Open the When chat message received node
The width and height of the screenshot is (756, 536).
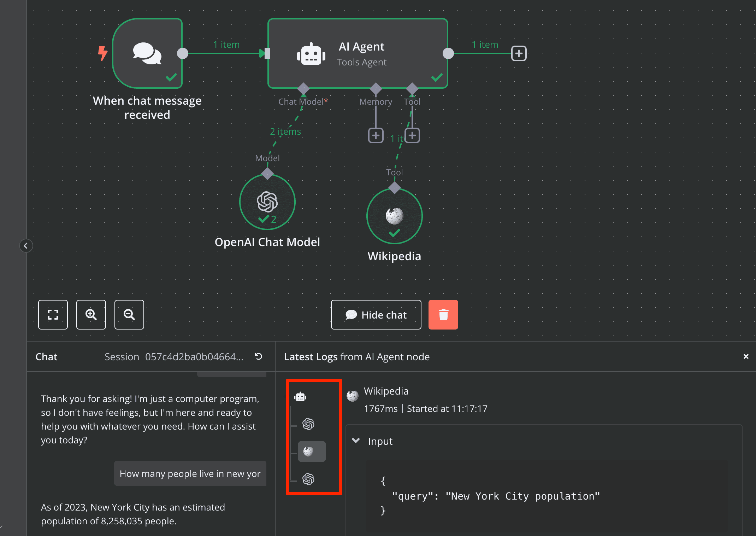(x=147, y=53)
